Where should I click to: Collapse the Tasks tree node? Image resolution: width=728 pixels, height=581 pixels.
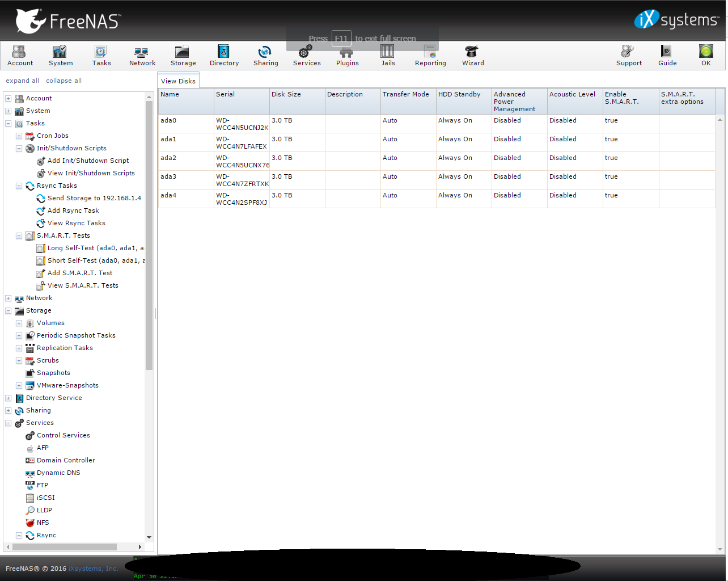click(9, 124)
